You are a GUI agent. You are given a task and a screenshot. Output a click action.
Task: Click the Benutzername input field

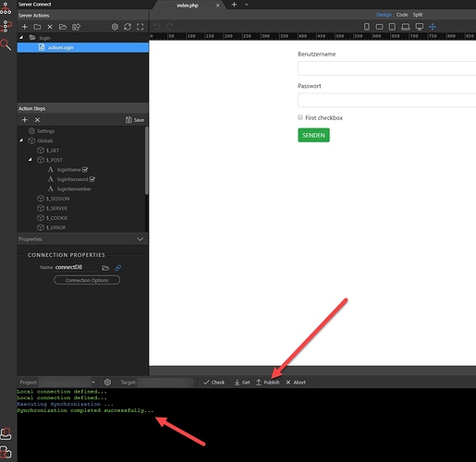click(386, 68)
